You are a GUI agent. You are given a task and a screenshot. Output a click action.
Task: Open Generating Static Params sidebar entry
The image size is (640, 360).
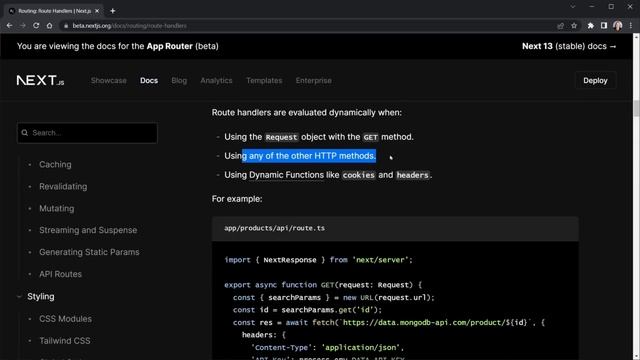[89, 252]
